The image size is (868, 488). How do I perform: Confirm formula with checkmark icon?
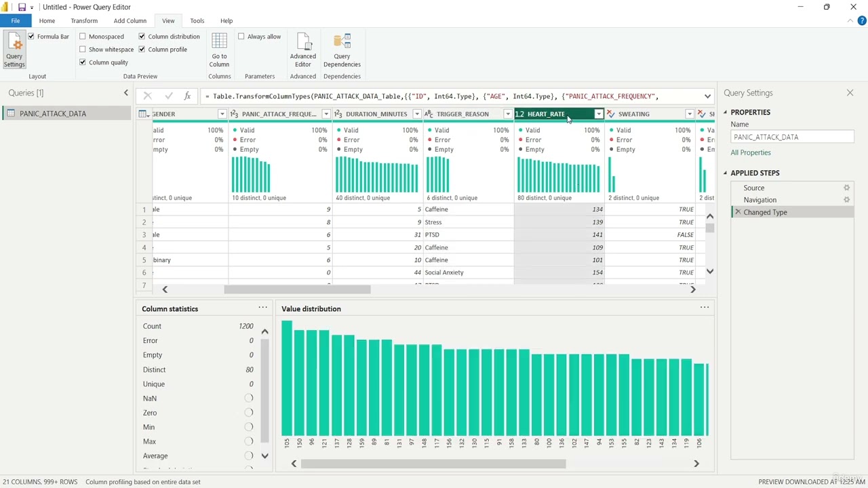(x=168, y=96)
